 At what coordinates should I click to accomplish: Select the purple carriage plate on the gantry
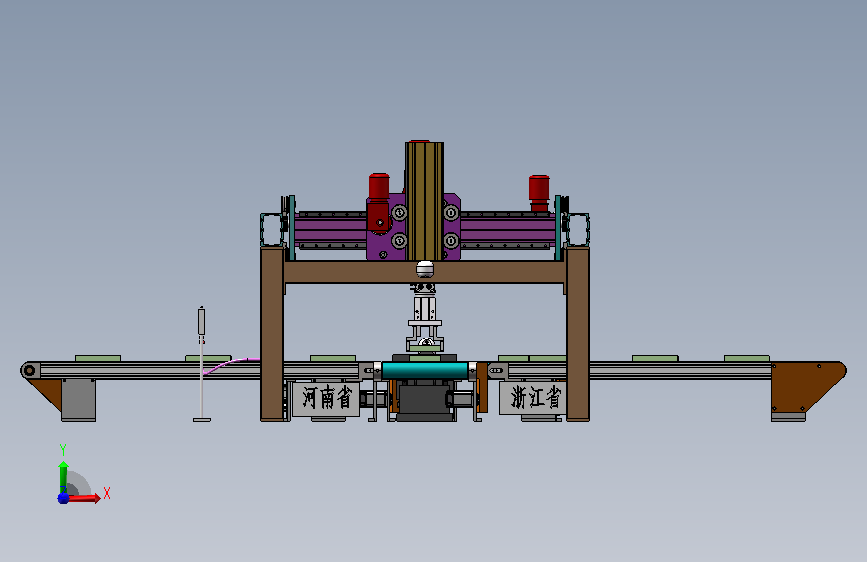414,227
